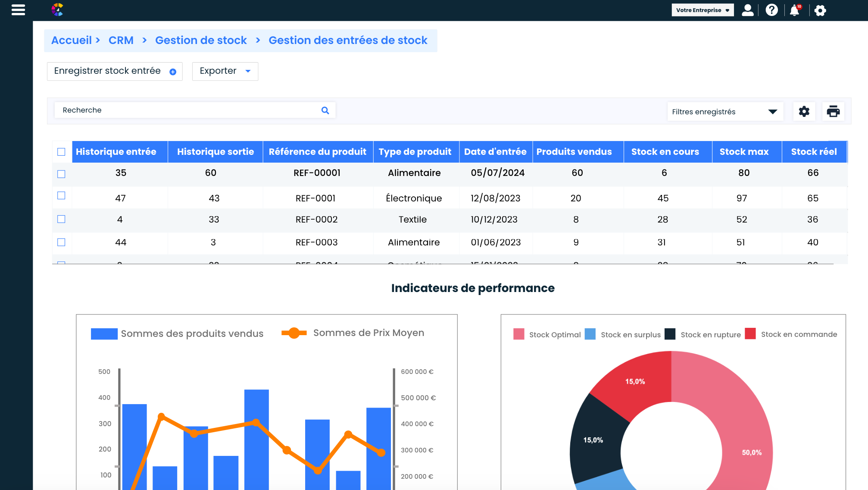This screenshot has height=490, width=868.
Task: Print the table with printer icon
Action: point(833,112)
